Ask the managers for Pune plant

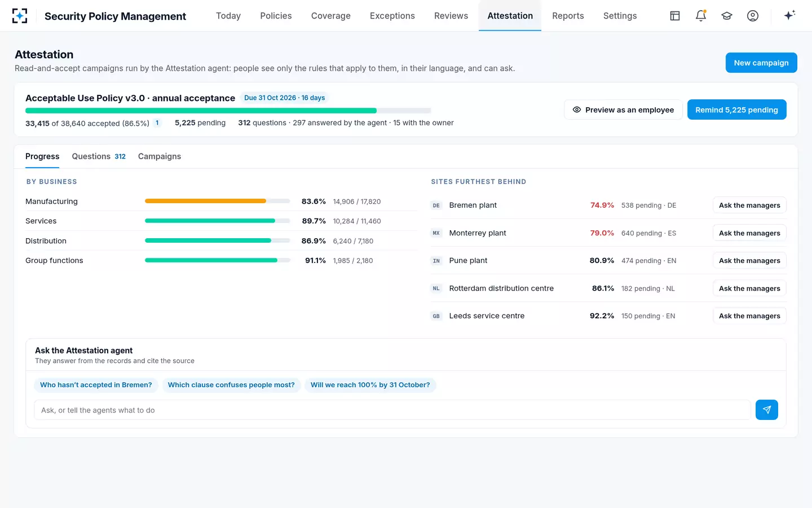[749, 261]
